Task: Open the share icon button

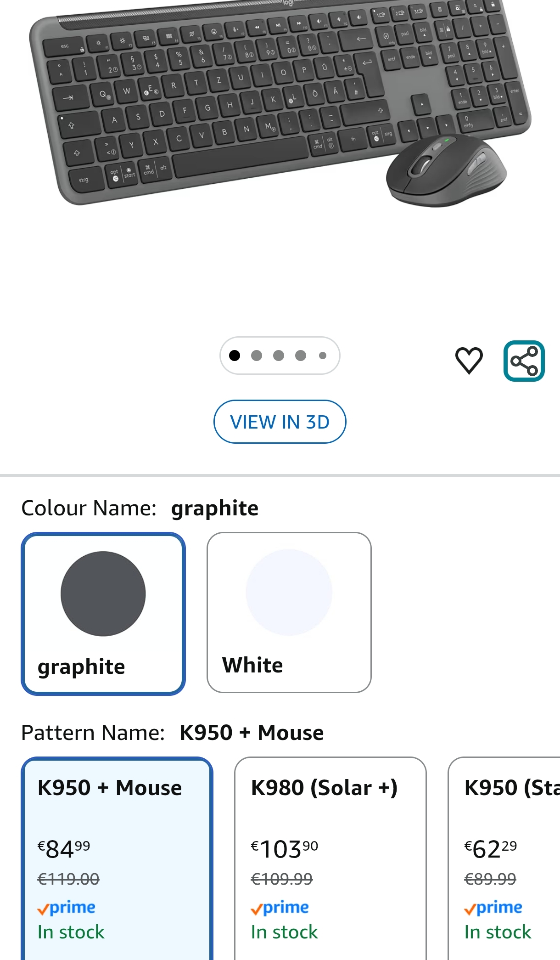Action: (x=524, y=361)
